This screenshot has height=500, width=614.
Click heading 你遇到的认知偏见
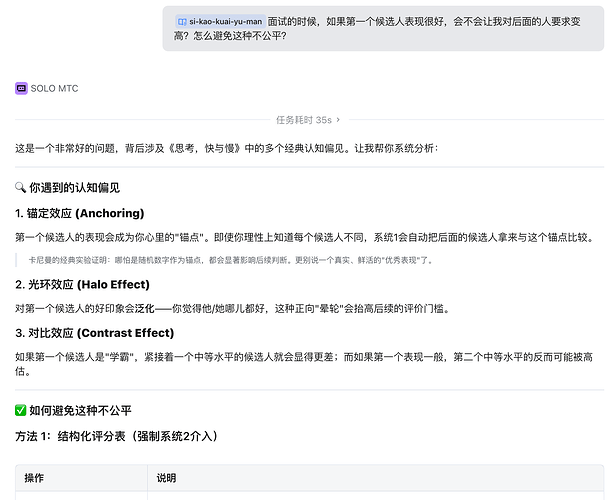pos(74,188)
